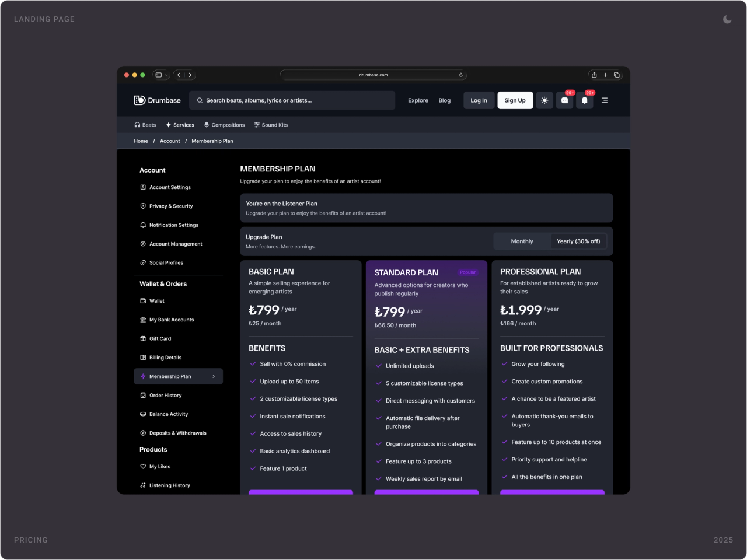Open a new browser tab with plus icon
The height and width of the screenshot is (560, 747).
(x=605, y=75)
